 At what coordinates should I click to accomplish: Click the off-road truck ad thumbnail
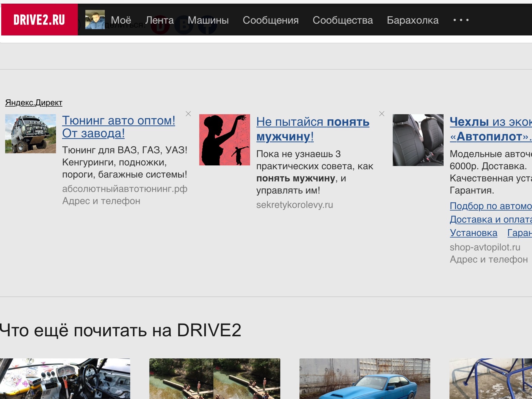tap(31, 134)
